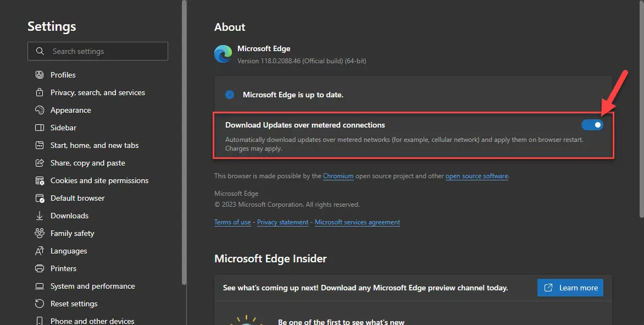Viewport: 644px width, 325px height.
Task: Open System and performance settings
Action: [x=92, y=287]
